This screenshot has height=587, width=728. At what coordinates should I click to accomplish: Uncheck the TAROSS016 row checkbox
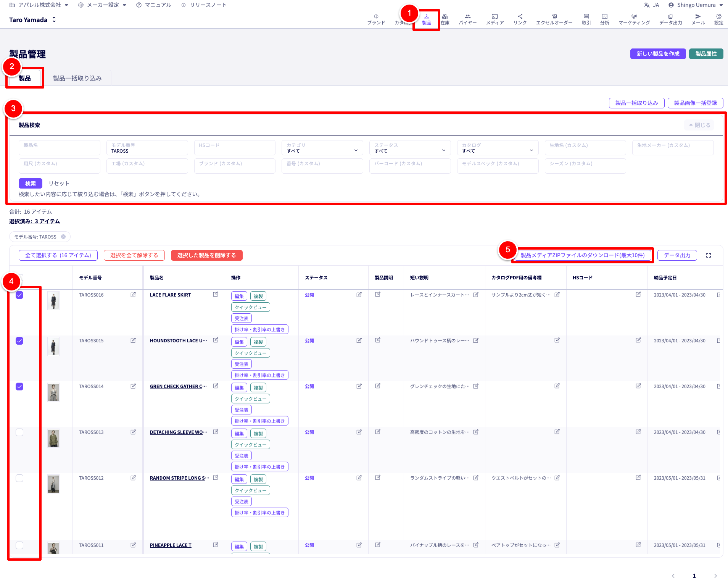point(19,295)
